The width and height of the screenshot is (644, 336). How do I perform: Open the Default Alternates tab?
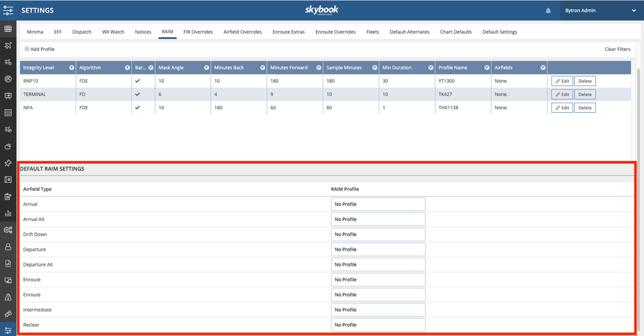[x=410, y=32]
